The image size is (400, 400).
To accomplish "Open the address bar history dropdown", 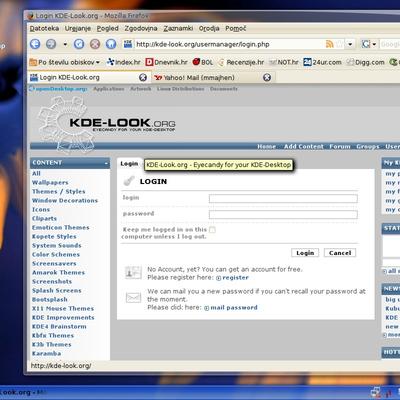I will click(x=350, y=44).
